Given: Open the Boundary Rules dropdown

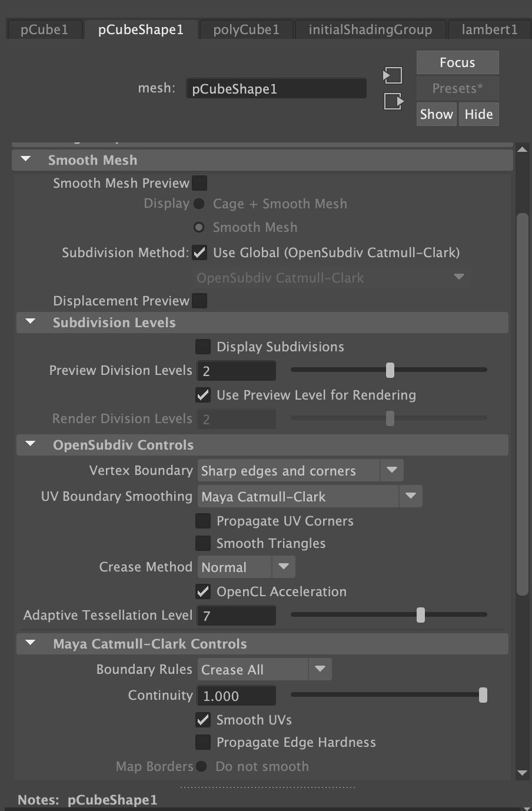Looking at the screenshot, I should tap(320, 669).
